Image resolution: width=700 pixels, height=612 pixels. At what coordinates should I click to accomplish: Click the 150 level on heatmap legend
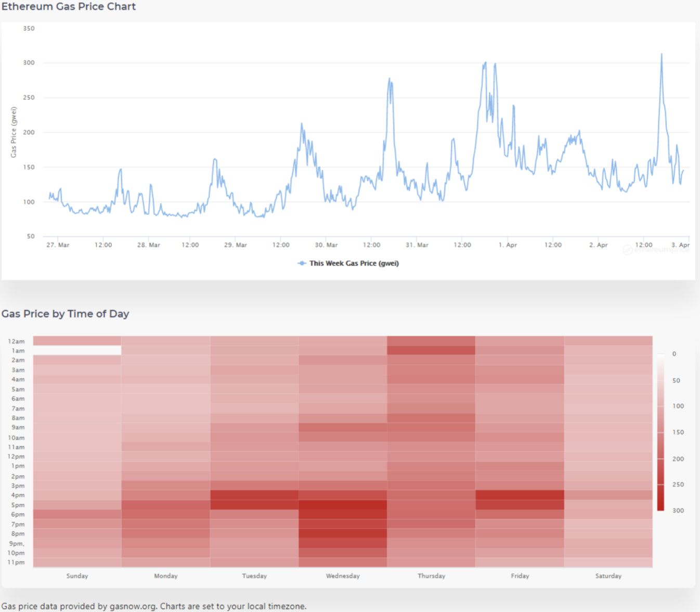(x=678, y=432)
